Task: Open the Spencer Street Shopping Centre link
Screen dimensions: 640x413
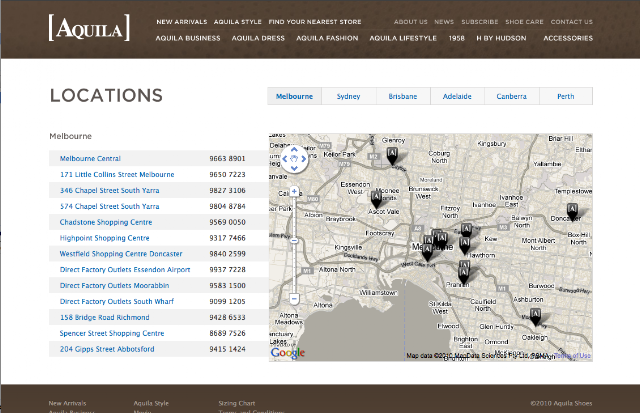Action: pyautogui.click(x=112, y=333)
